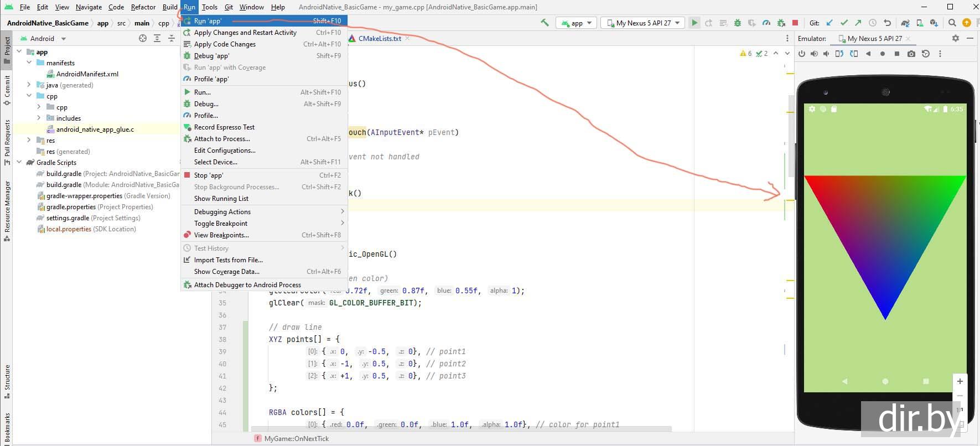Viewport: 980px width, 446px height.
Task: Click the Search Everywhere magnifier icon
Action: [952, 23]
